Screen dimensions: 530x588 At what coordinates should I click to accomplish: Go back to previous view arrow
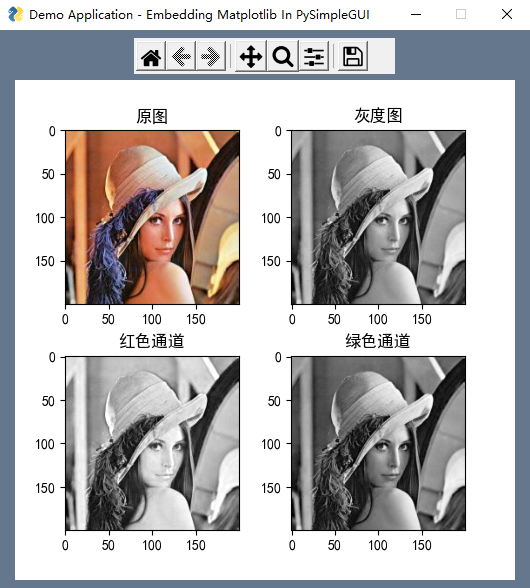point(181,56)
